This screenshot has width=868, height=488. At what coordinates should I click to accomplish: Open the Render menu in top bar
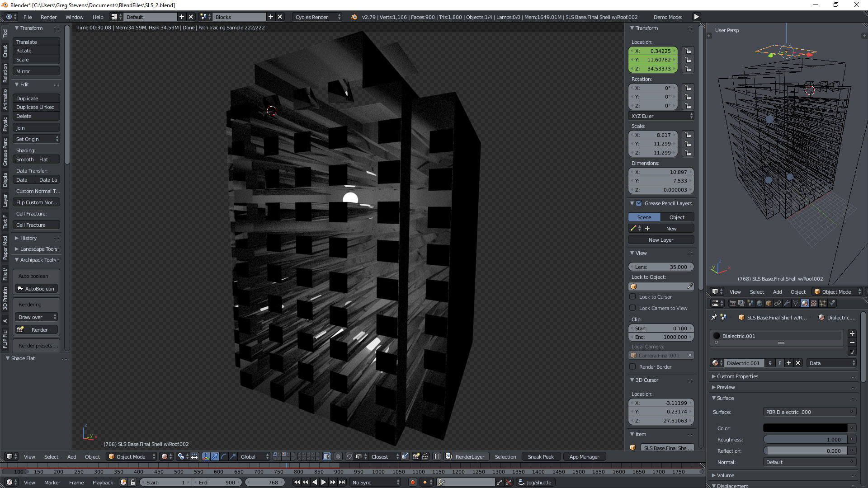[x=48, y=17]
